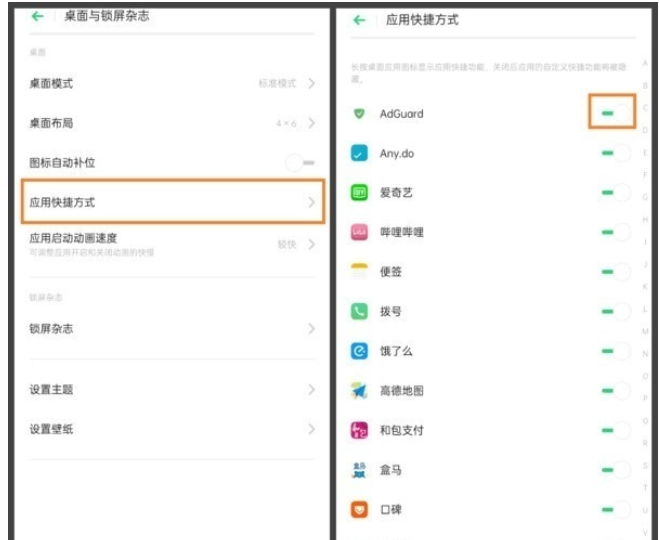Go back from 桌面与锁屏杂志 screen
The width and height of the screenshot is (659, 540).
(38, 16)
